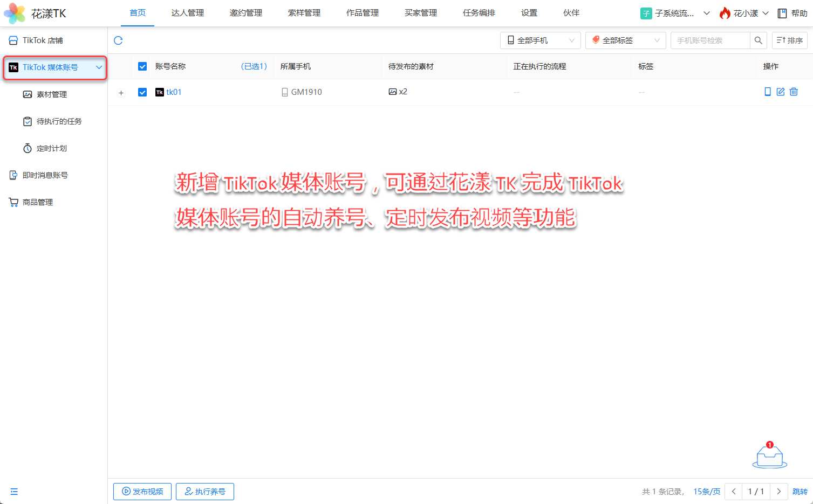Collapse the sidebar with the bottom-left menu icon

[14, 492]
